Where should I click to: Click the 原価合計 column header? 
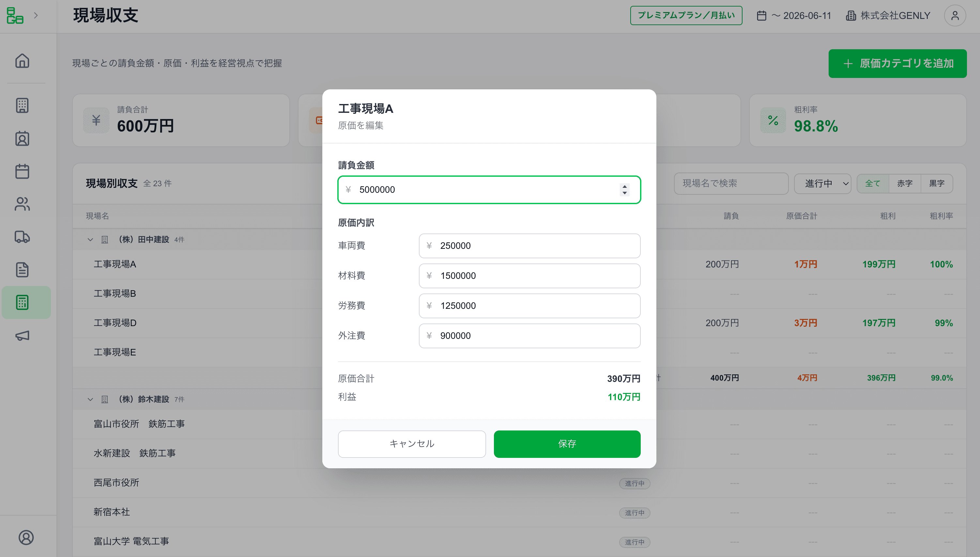pyautogui.click(x=802, y=216)
